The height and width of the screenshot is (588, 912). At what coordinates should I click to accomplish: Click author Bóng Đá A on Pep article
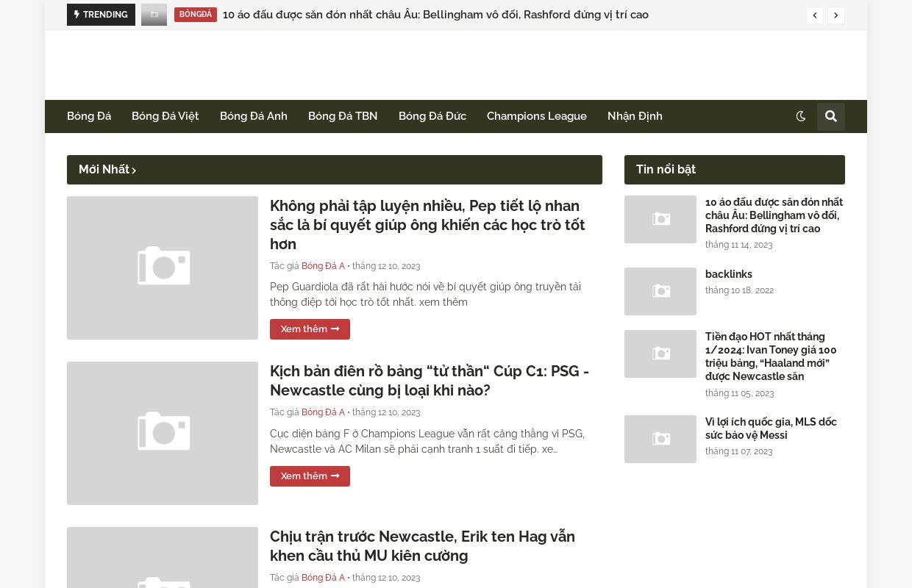coord(323,266)
